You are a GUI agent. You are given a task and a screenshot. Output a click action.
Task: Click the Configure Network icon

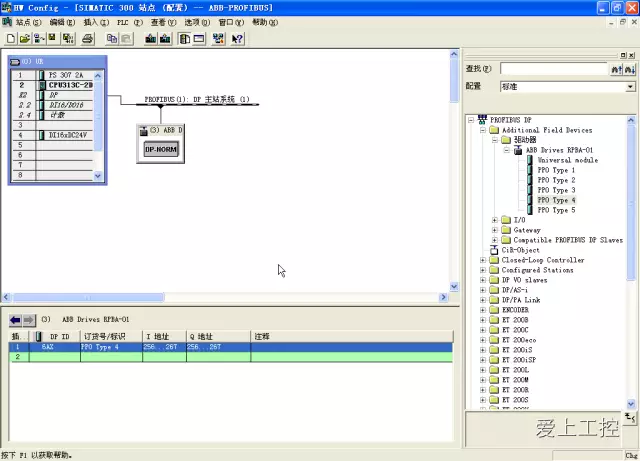click(218, 39)
